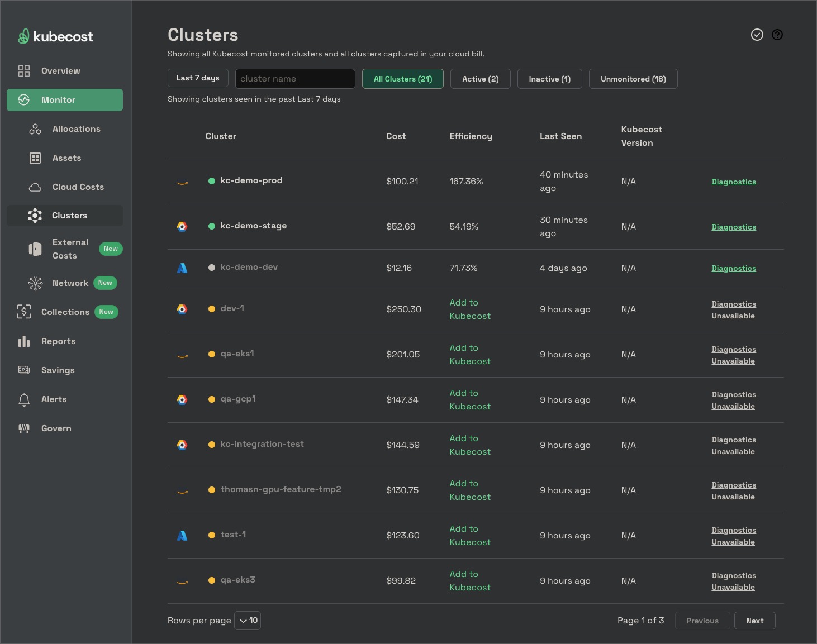This screenshot has width=817, height=644.
Task: Open Diagnostics for kc-demo-stage
Action: (x=734, y=227)
